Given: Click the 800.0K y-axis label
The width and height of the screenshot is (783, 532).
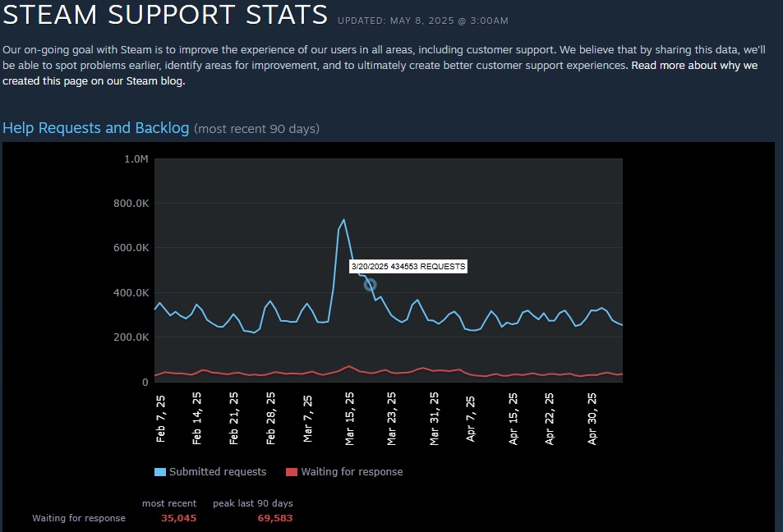Looking at the screenshot, I should [x=131, y=203].
